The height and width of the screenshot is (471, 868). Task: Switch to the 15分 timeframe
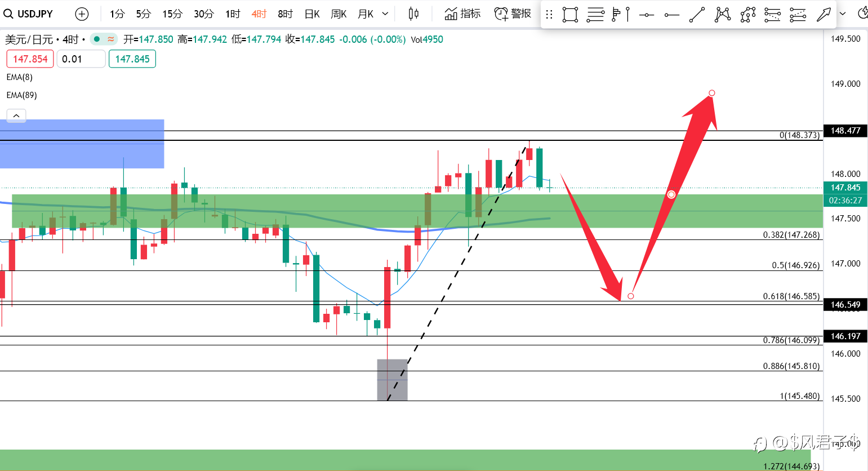coord(172,14)
